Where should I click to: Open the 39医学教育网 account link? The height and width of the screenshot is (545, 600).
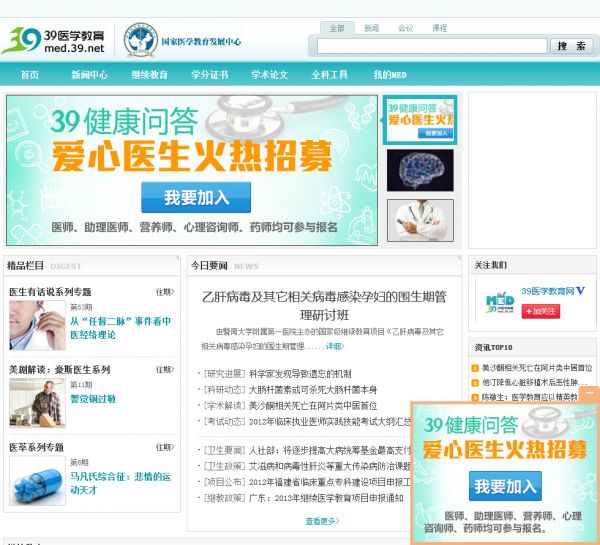[x=548, y=291]
